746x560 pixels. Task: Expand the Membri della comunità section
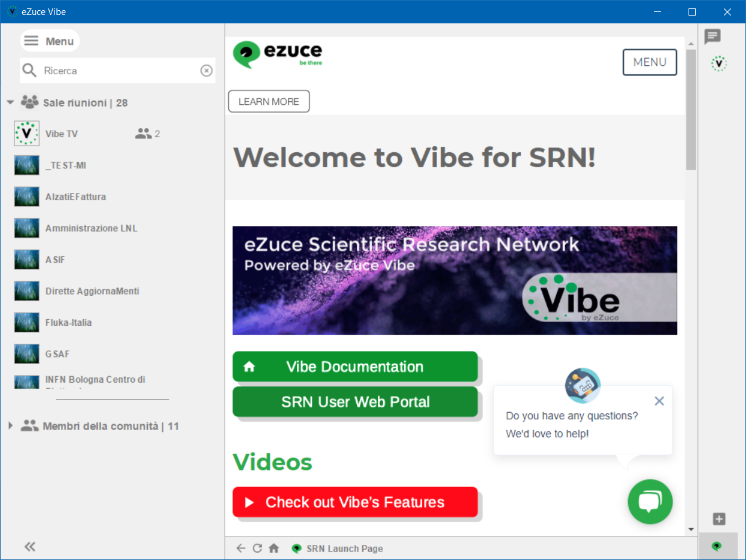click(x=10, y=426)
